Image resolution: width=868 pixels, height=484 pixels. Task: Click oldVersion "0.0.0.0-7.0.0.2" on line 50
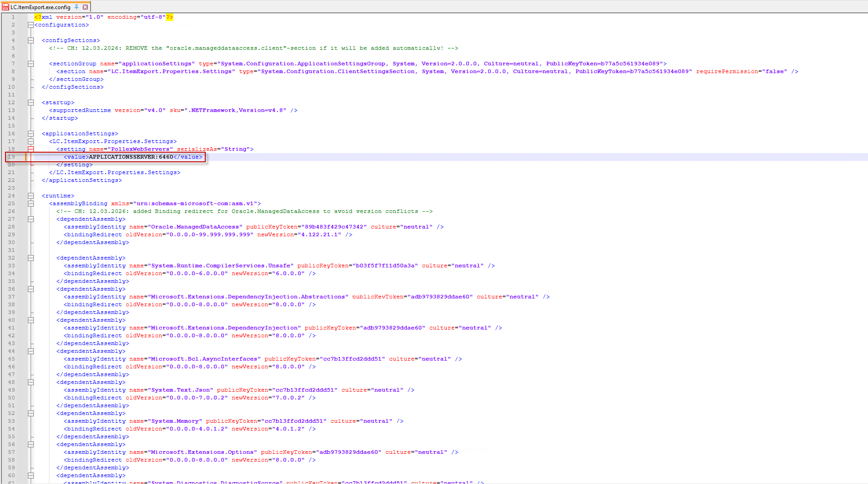pos(197,398)
